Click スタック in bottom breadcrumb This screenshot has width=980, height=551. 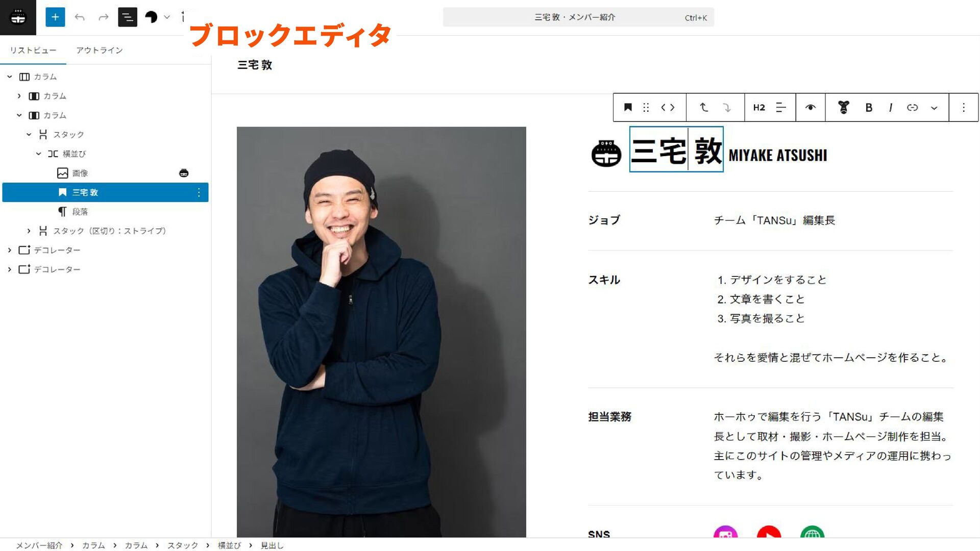pos(183,545)
